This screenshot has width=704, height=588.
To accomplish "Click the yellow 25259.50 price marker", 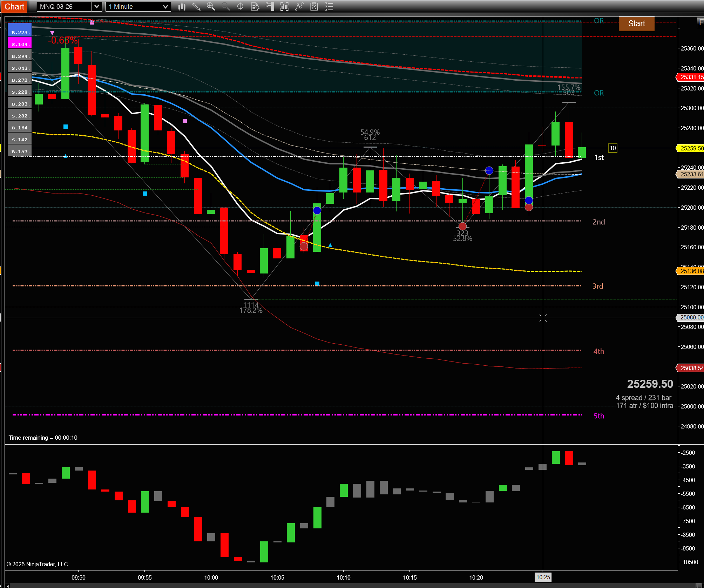I will coord(691,148).
